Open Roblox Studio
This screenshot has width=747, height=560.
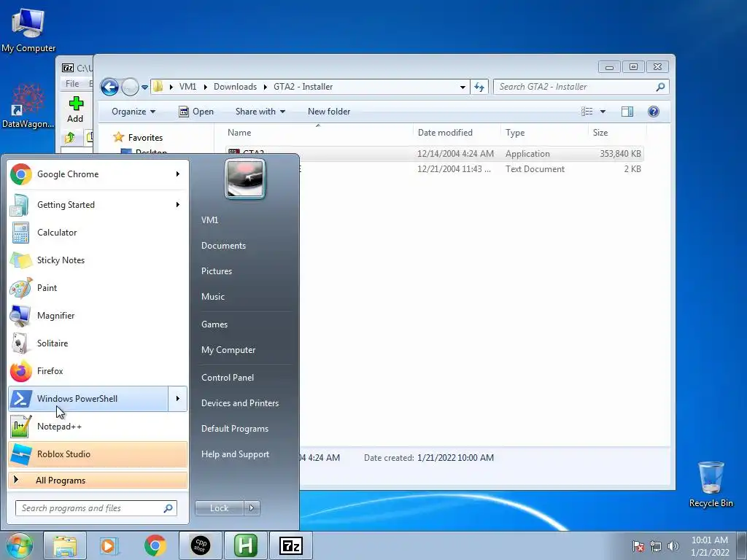point(98,454)
